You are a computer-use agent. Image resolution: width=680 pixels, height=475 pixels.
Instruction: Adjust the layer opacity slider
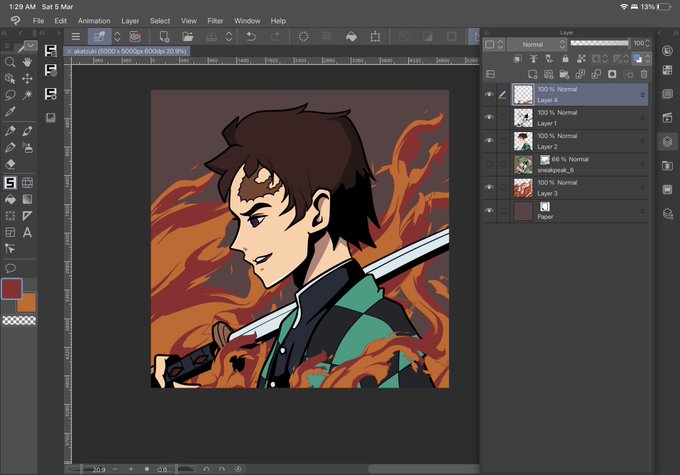coord(599,43)
